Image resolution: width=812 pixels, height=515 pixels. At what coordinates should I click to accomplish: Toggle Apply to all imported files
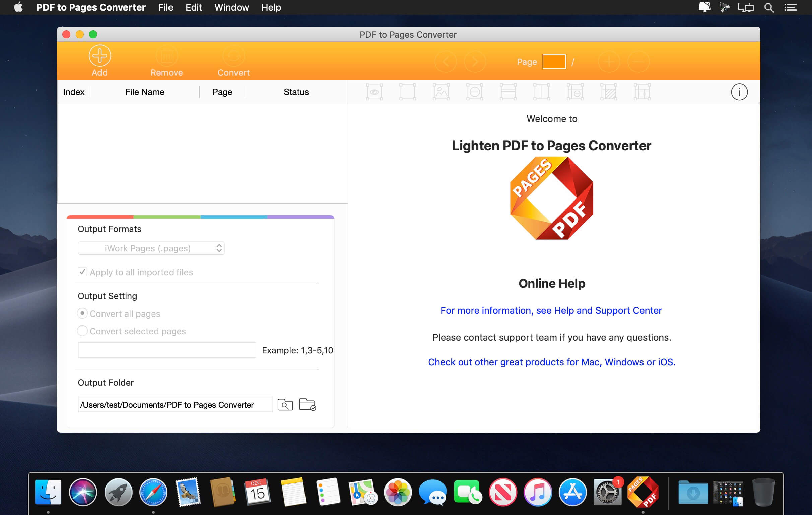point(82,272)
